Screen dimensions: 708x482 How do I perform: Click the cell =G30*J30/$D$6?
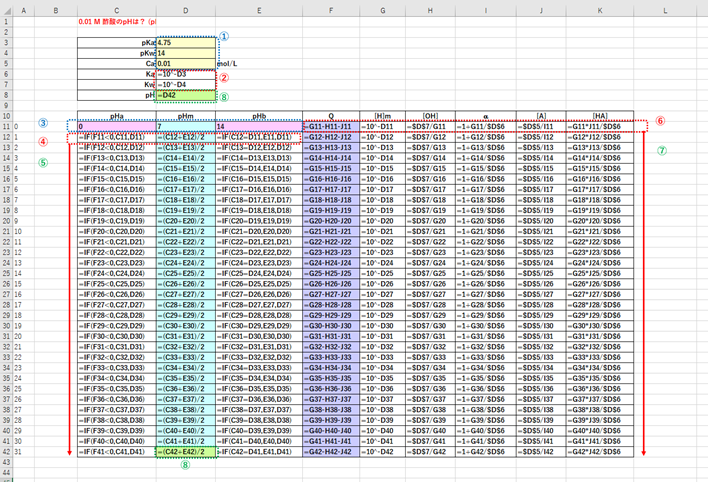tap(600, 326)
